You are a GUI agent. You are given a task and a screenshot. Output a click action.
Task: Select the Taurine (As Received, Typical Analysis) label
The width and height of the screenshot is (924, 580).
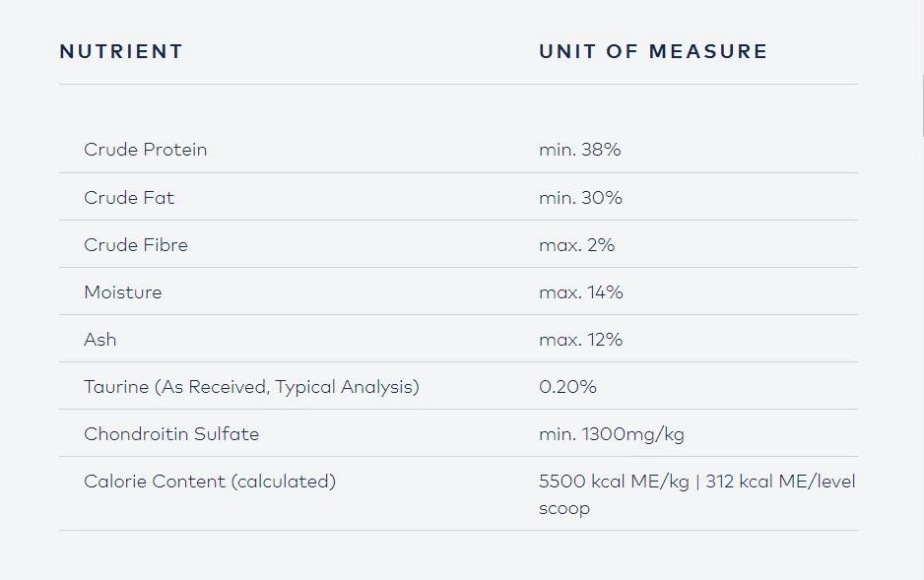[251, 387]
